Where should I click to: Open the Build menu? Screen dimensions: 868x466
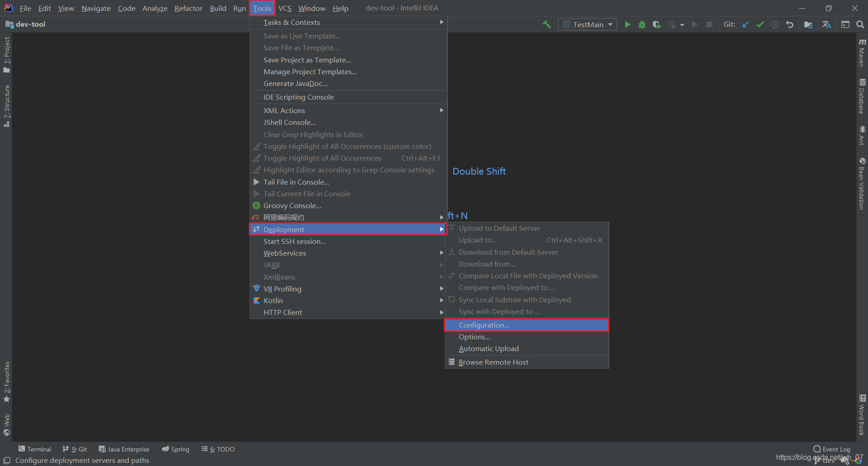218,8
